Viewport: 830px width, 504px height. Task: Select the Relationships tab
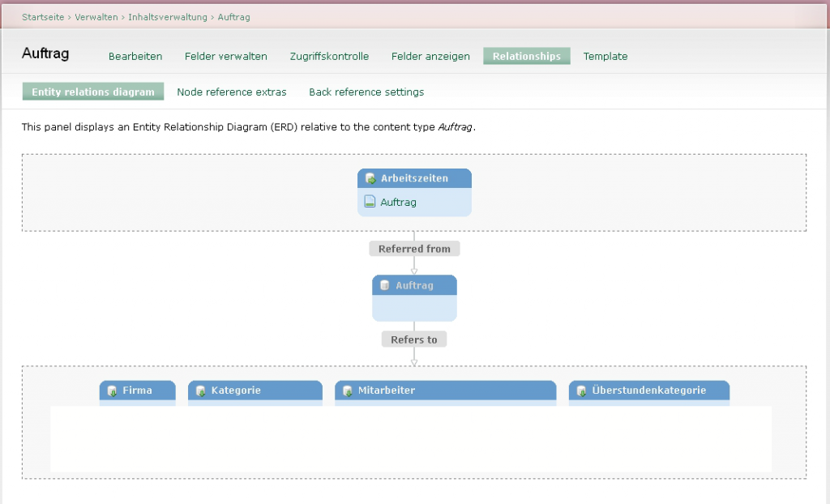(526, 56)
